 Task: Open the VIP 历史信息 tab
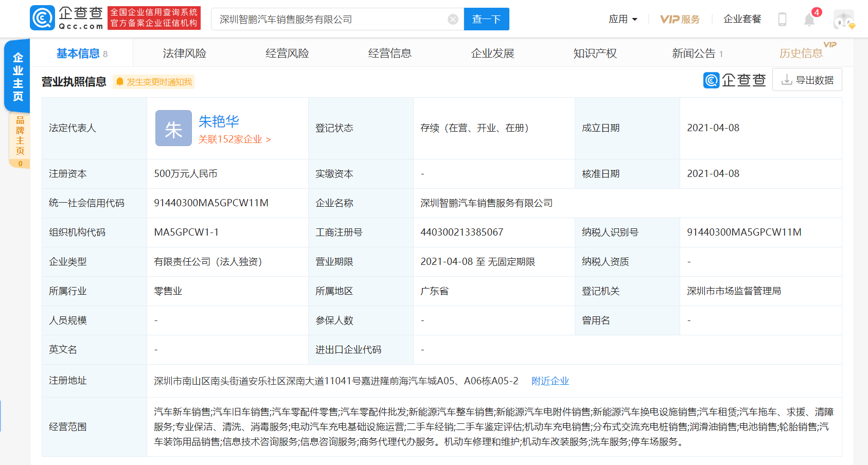[807, 52]
